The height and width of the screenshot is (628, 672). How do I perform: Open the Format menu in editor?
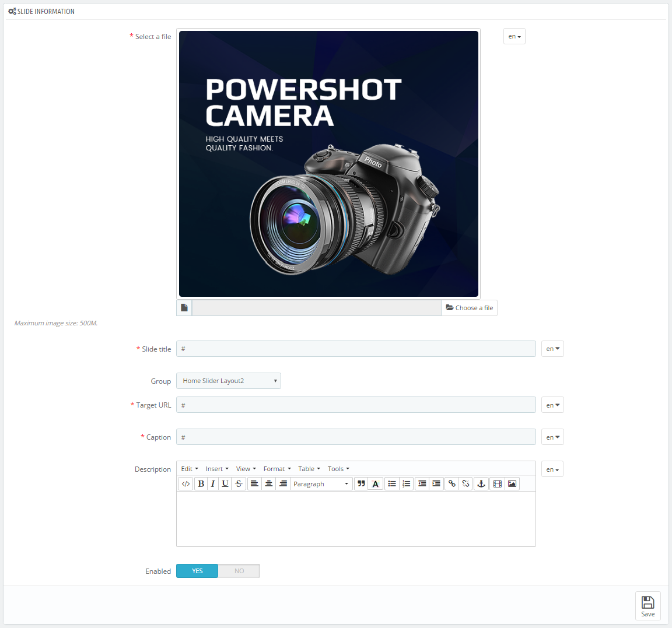point(277,469)
